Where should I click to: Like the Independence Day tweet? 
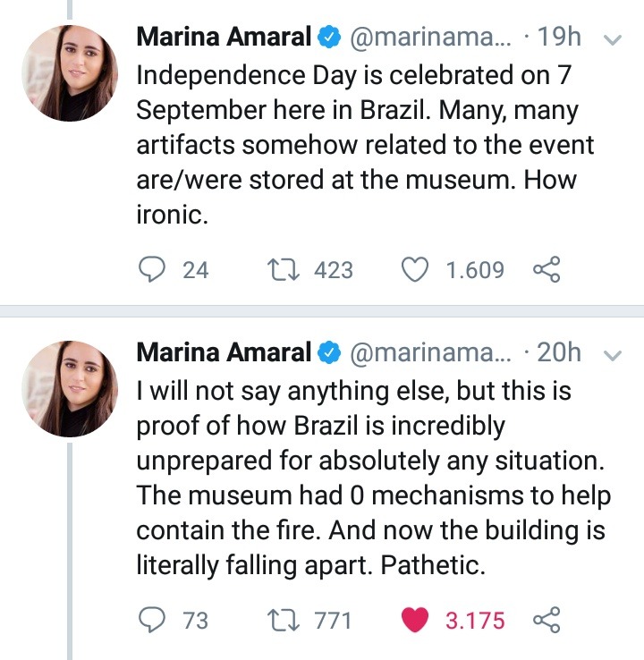click(x=414, y=269)
